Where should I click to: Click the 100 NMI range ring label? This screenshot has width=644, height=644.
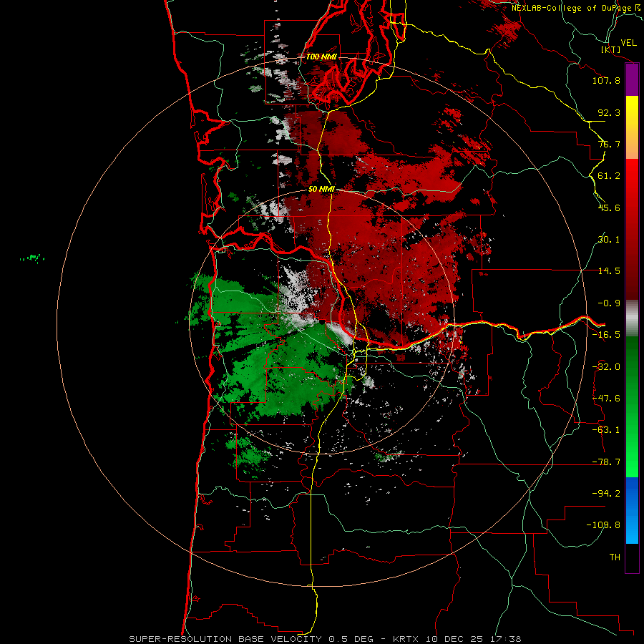tap(321, 57)
